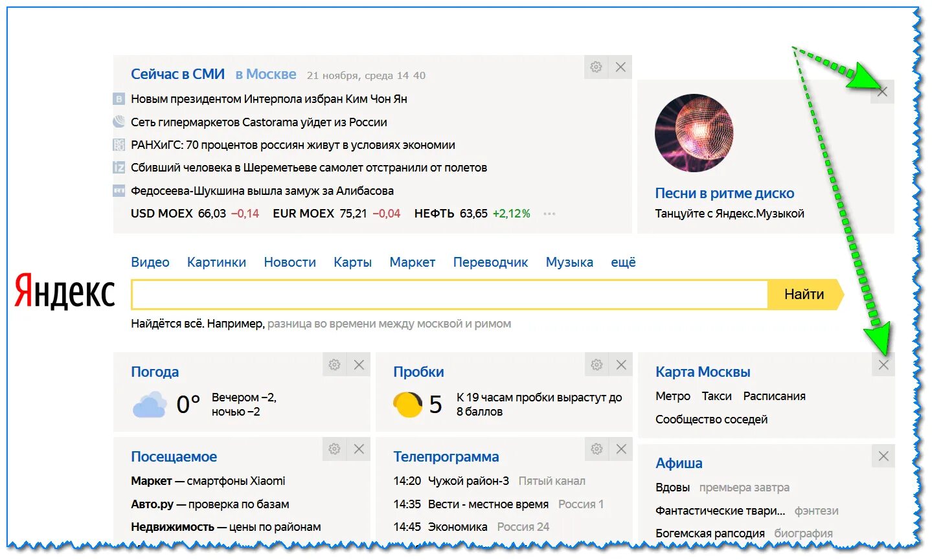
Task: Close the Пробки traffic widget
Action: [x=621, y=364]
